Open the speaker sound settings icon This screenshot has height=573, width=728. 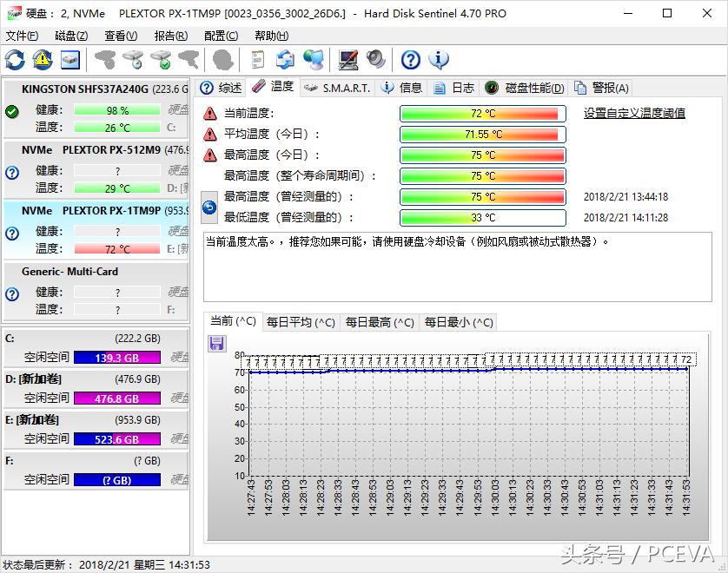point(377,60)
